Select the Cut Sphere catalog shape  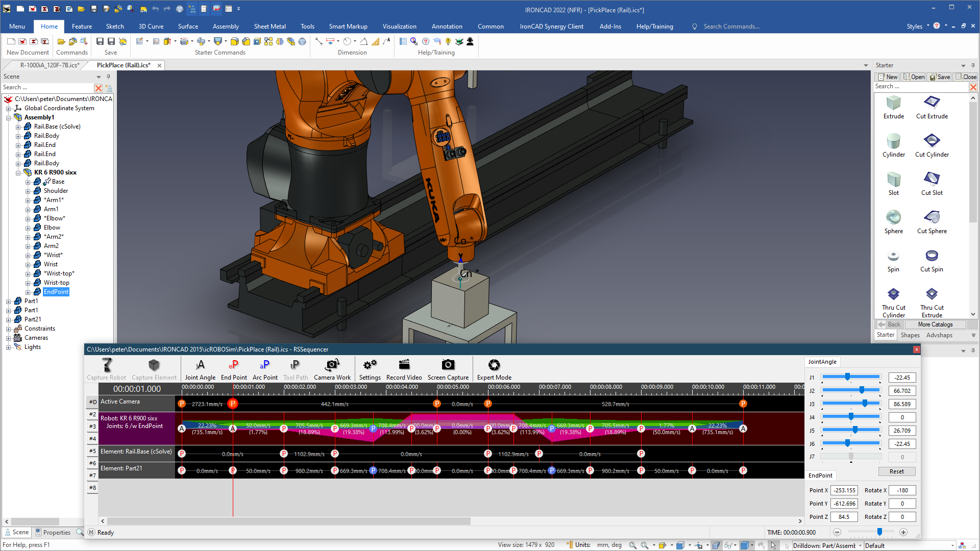[x=932, y=218]
